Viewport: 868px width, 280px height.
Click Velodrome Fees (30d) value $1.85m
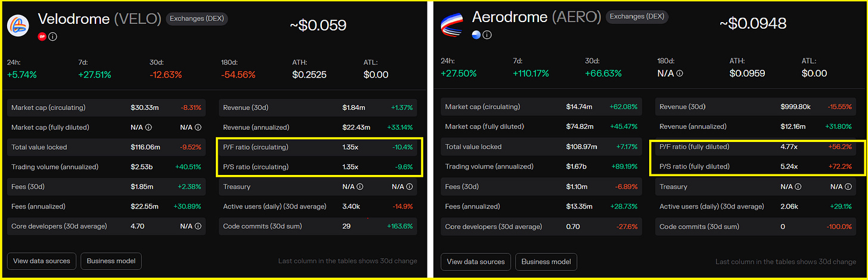pyautogui.click(x=142, y=187)
